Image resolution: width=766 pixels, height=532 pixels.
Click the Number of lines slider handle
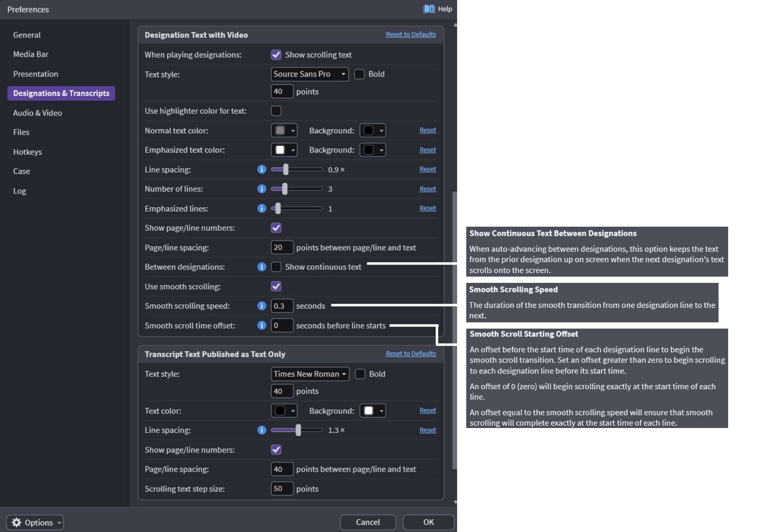[285, 189]
